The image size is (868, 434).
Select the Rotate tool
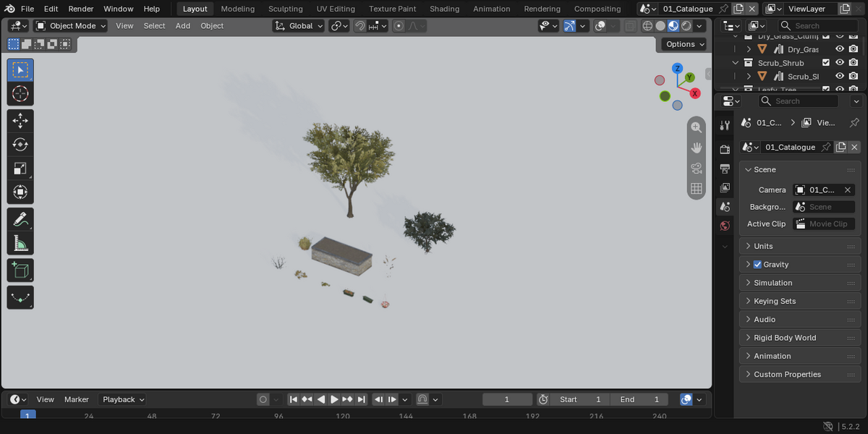[20, 145]
